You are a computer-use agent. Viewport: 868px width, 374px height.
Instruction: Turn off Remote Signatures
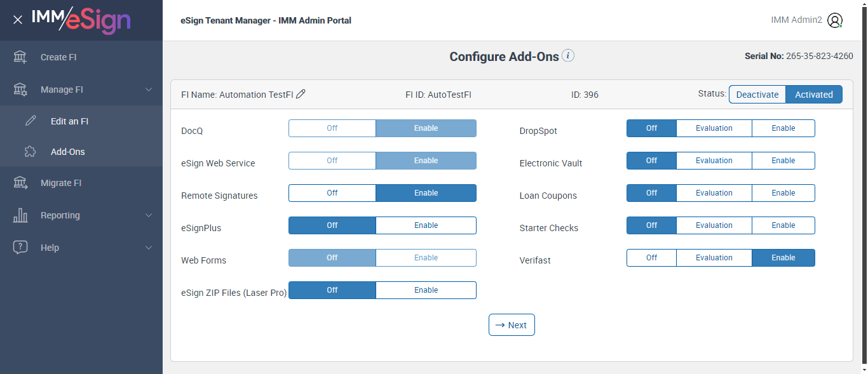(x=332, y=193)
